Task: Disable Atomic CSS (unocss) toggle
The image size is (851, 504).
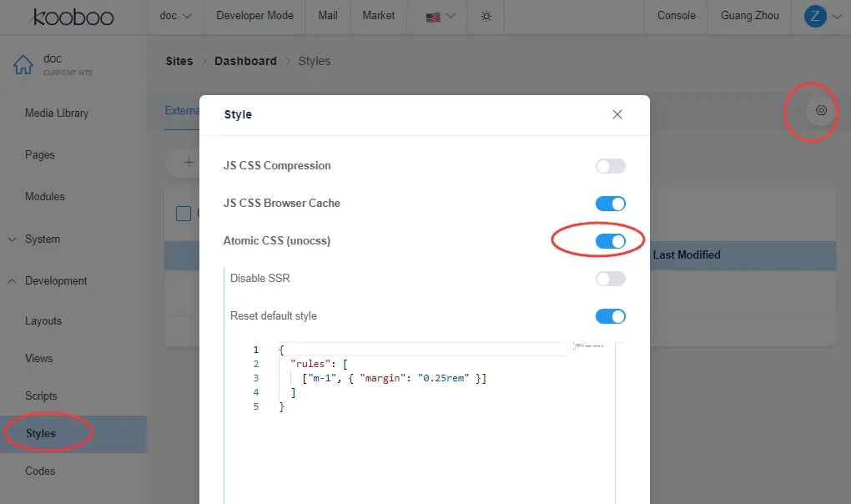Action: point(610,241)
